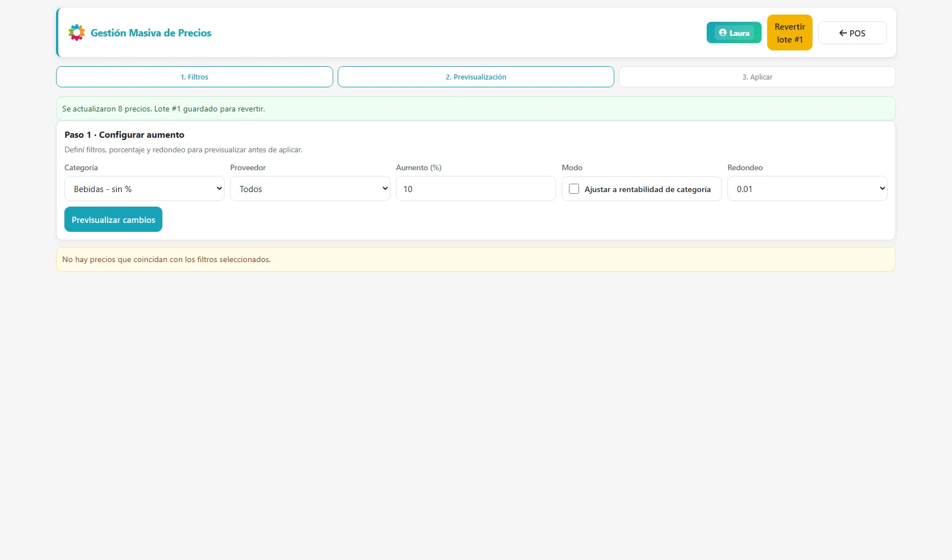952x560 pixels.
Task: Open the Redondeo dropdown showing 0.01
Action: 808,189
